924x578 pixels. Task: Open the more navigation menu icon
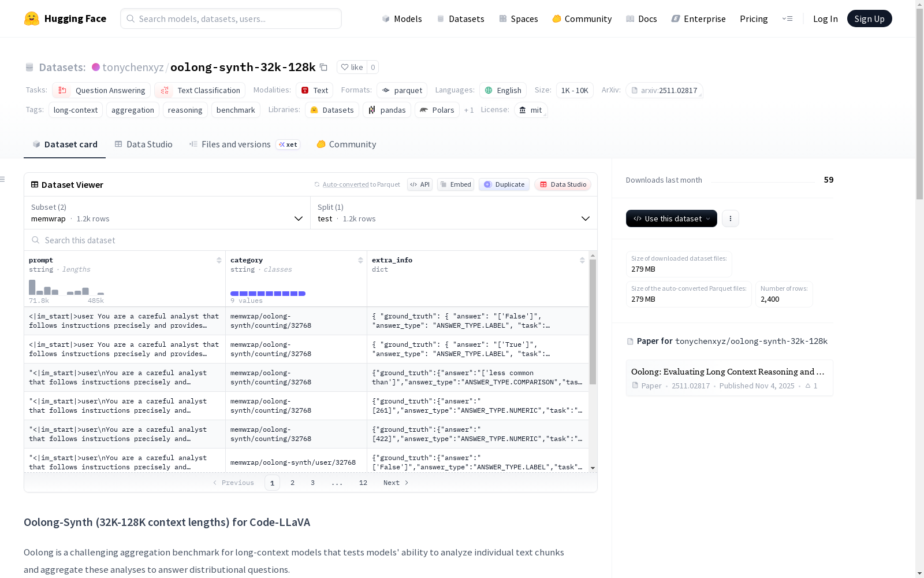pyautogui.click(x=787, y=18)
